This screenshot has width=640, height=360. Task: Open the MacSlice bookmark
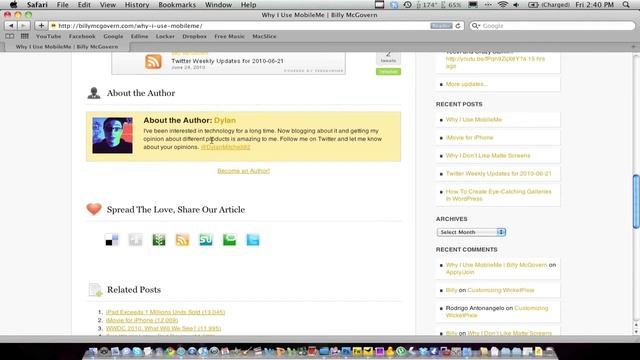264,36
